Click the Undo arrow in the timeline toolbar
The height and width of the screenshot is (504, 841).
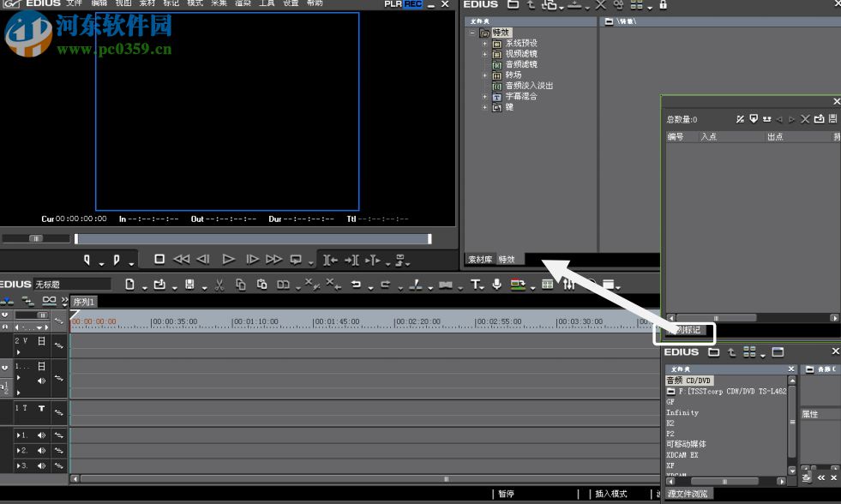tap(356, 285)
